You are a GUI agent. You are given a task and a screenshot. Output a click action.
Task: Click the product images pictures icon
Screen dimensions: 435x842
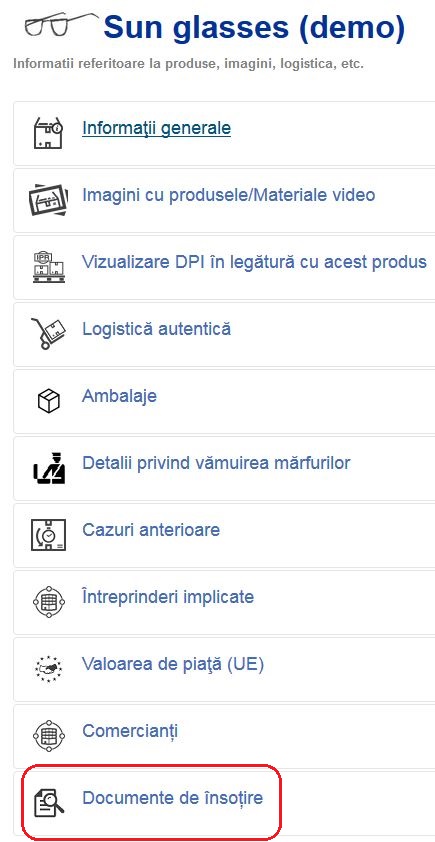(x=48, y=200)
